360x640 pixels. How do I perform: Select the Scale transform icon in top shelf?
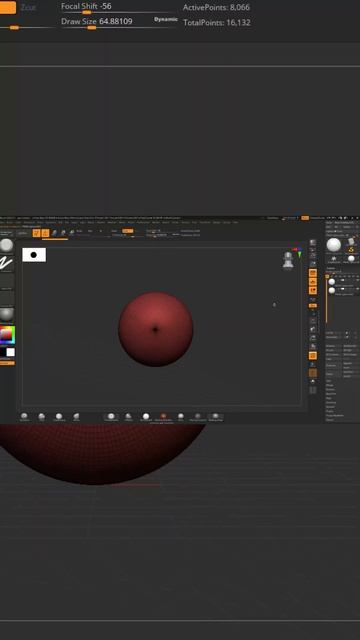63,233
